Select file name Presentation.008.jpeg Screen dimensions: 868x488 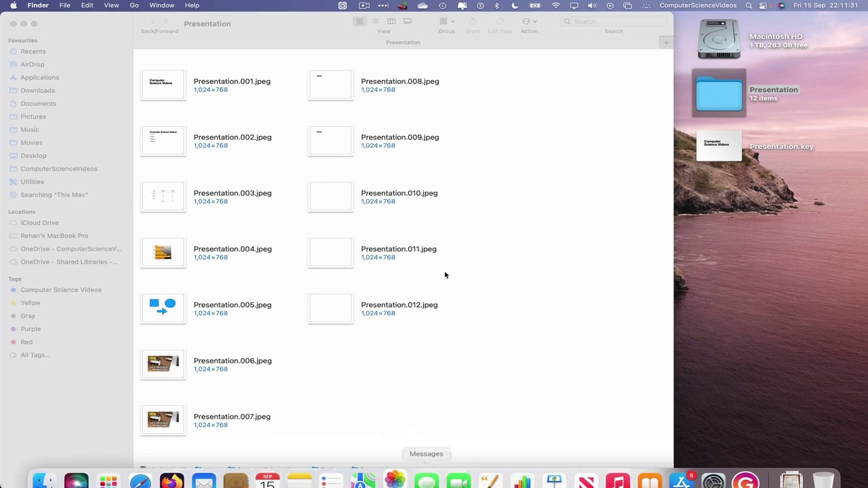(400, 81)
